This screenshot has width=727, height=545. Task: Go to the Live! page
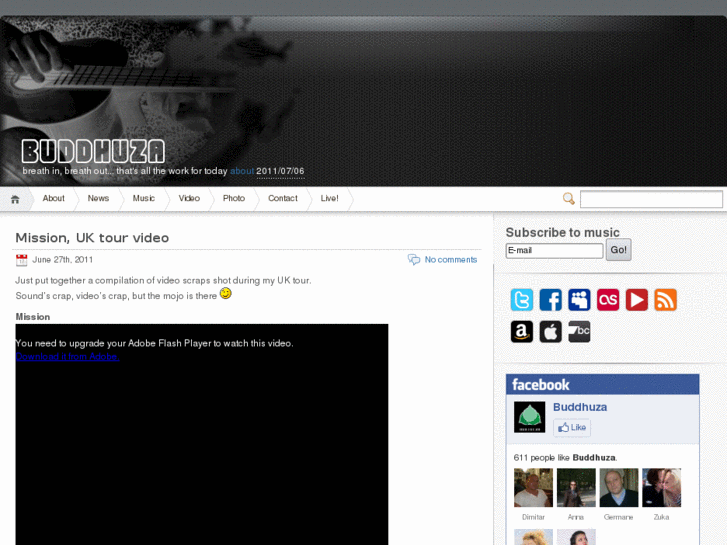tap(330, 199)
